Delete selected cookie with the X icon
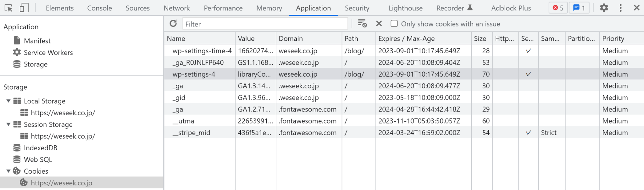 point(379,24)
